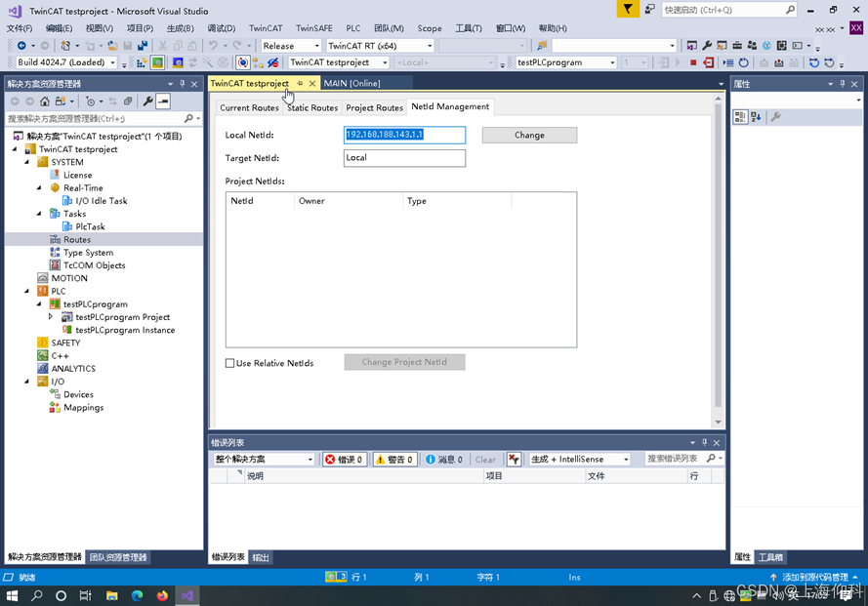Click the Target NetId field
868x606 pixels.
point(404,158)
